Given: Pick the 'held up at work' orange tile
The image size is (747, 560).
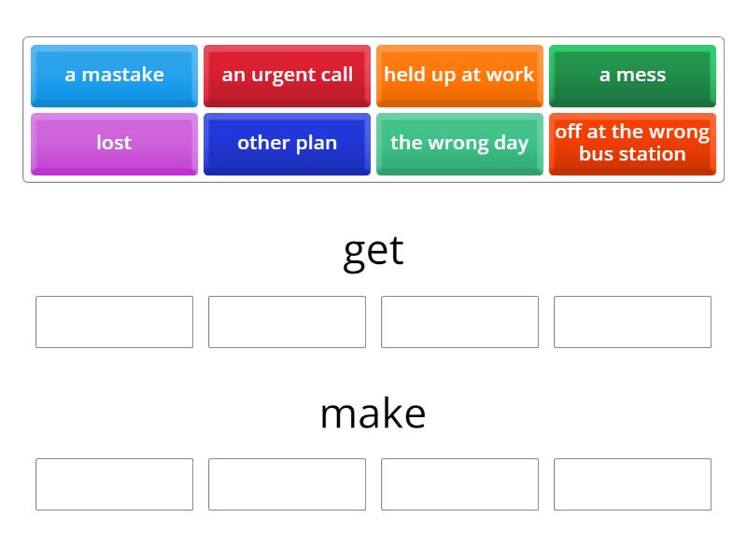Looking at the screenshot, I should tap(459, 76).
